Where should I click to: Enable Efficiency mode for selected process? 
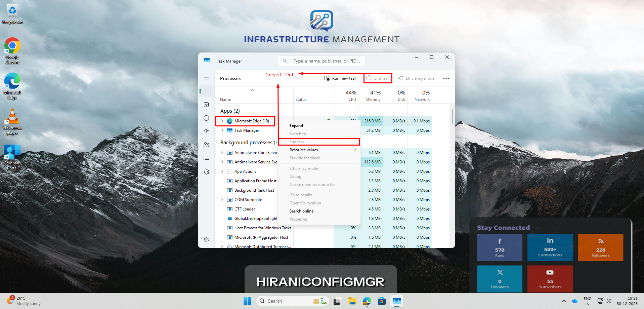point(416,78)
